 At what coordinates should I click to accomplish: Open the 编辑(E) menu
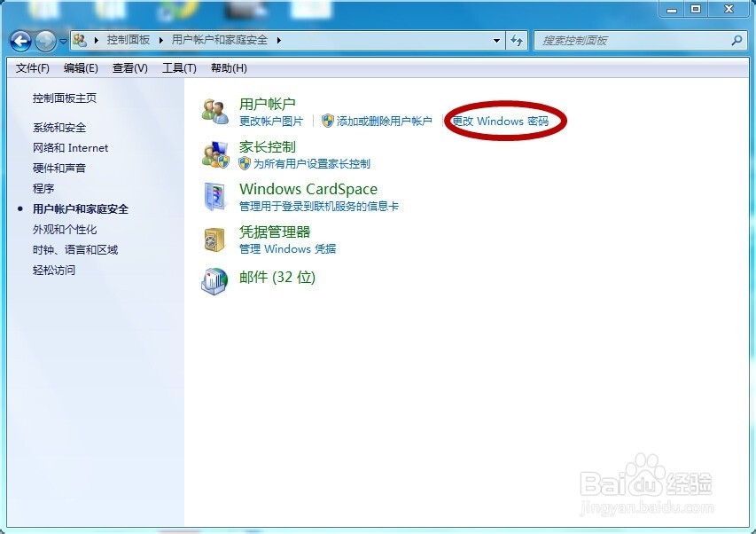81,68
